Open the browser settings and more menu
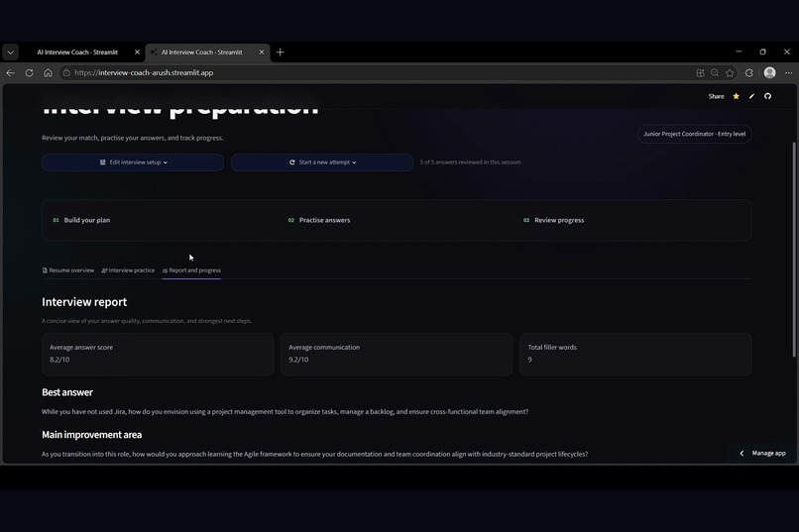The width and height of the screenshot is (799, 532). click(x=788, y=72)
